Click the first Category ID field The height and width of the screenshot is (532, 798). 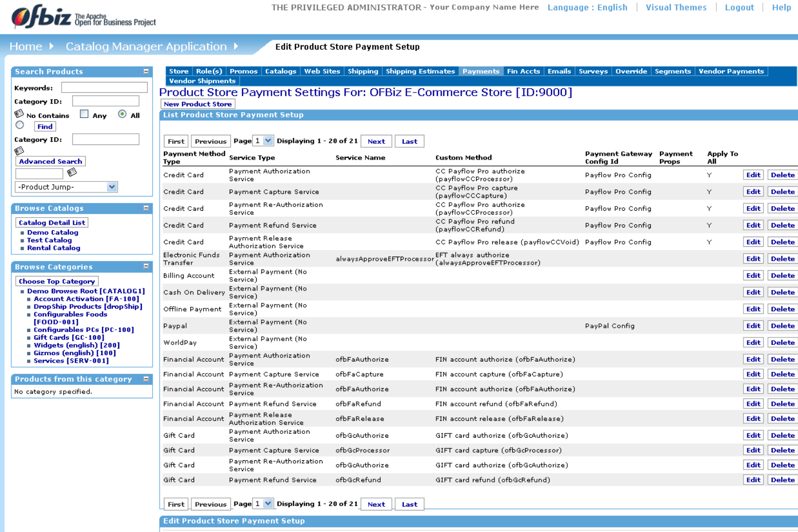click(x=106, y=101)
